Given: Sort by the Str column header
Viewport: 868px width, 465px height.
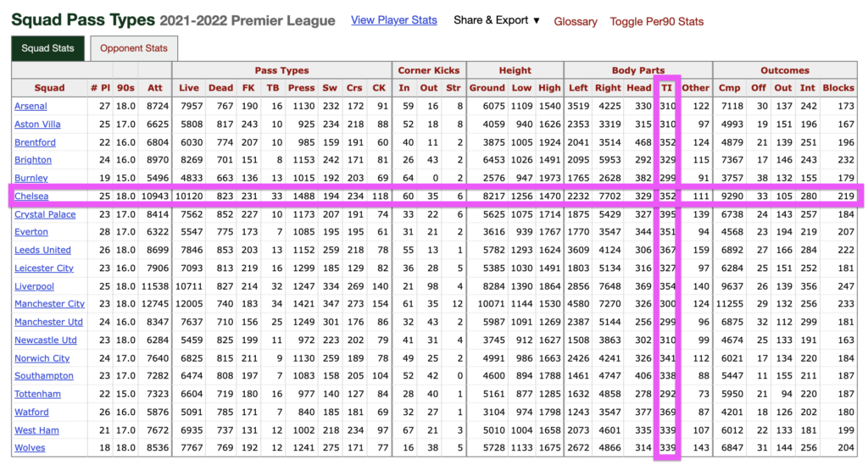Looking at the screenshot, I should tap(453, 88).
